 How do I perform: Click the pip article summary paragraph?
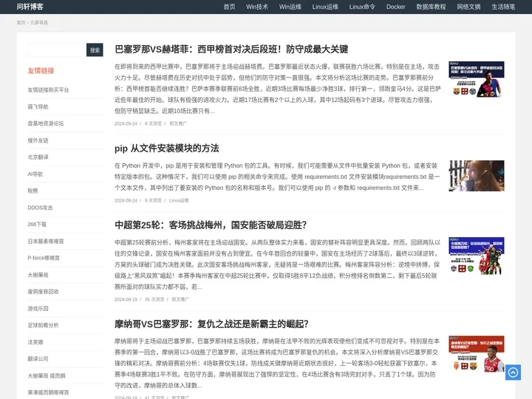(278, 177)
